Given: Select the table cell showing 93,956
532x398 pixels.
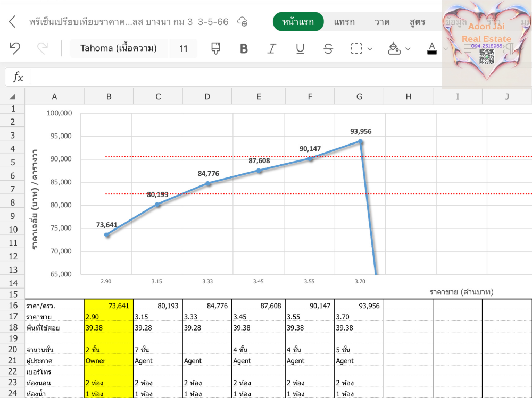Looking at the screenshot, I should [359, 306].
